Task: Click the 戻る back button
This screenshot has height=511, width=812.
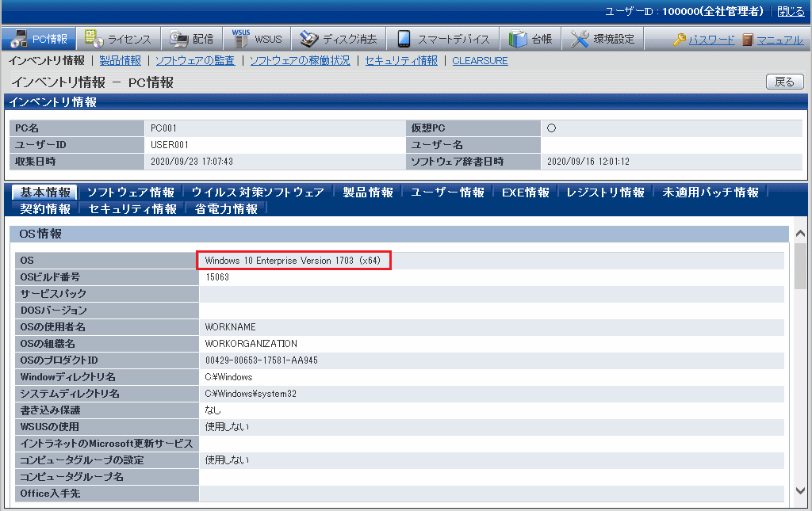Action: [784, 82]
